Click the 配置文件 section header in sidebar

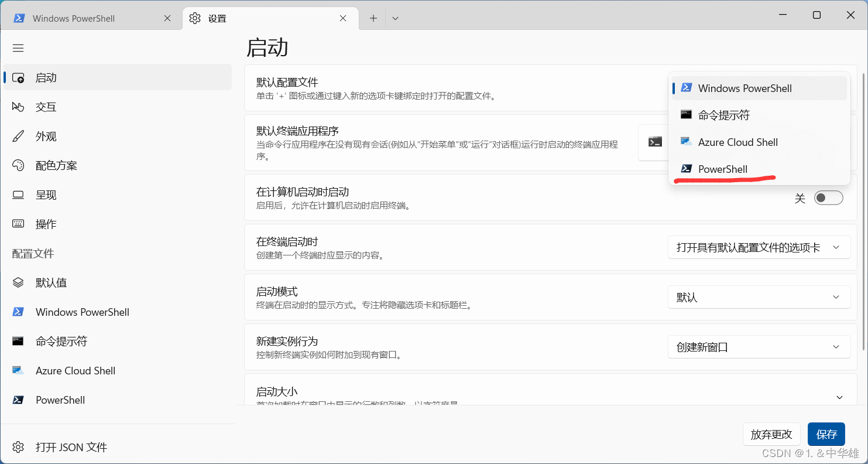tap(33, 253)
